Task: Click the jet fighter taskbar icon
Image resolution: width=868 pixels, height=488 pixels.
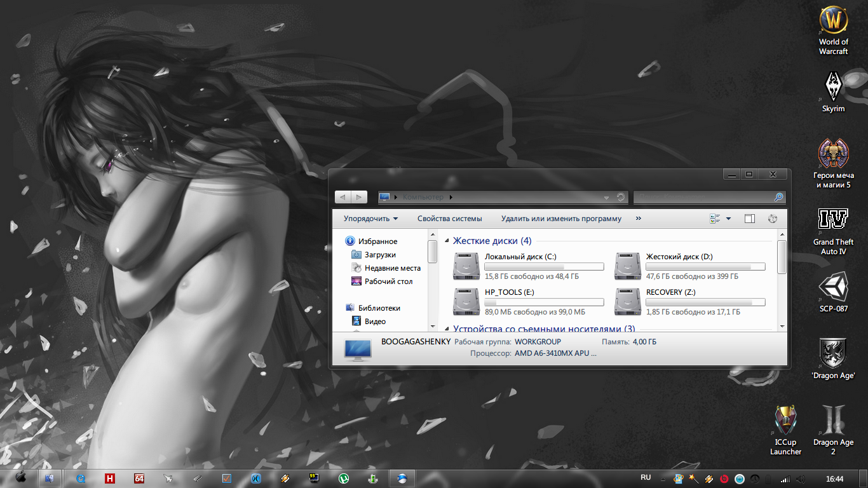Action: (x=168, y=478)
